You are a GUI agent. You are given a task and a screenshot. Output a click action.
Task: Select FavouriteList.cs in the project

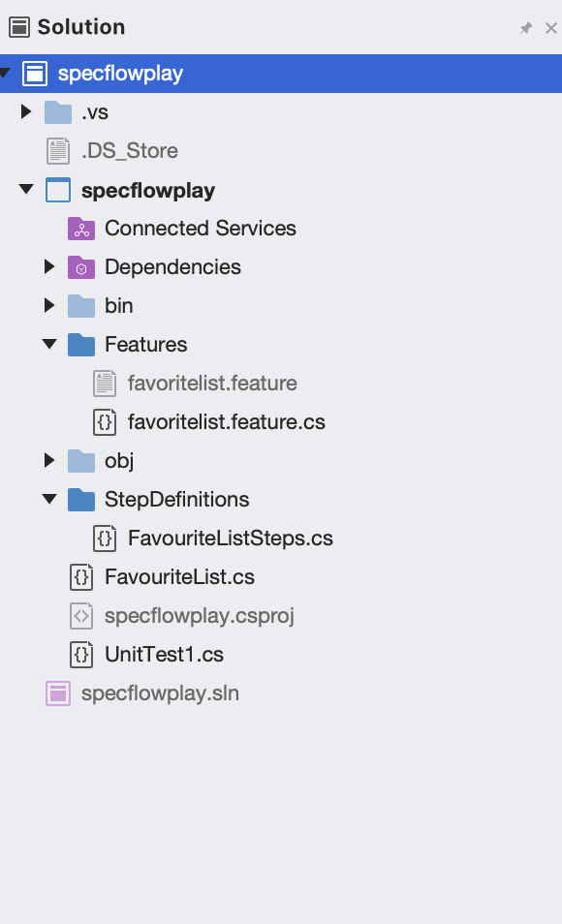click(x=179, y=577)
